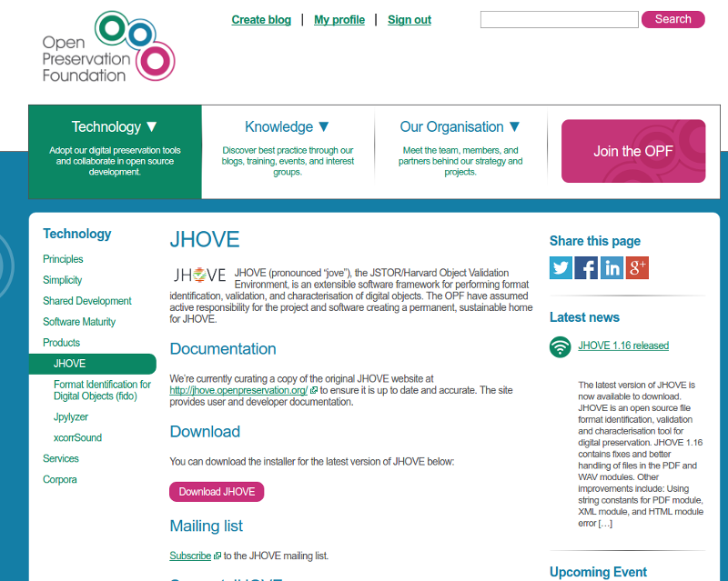Open the My profile link
Screen dimensions: 728x581
[339, 20]
